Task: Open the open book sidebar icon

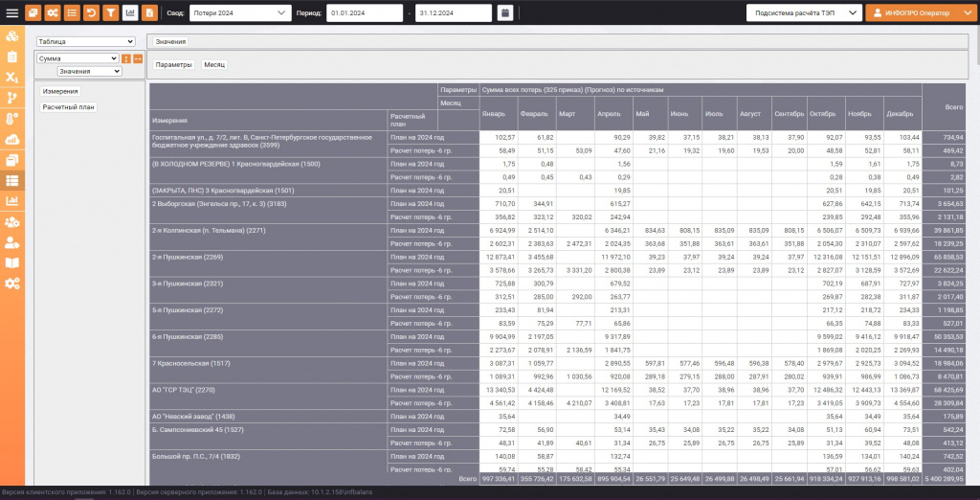Action: tap(11, 262)
